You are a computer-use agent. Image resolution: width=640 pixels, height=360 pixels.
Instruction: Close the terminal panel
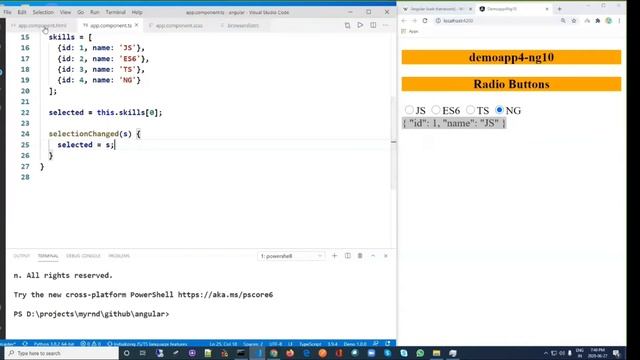pyautogui.click(x=386, y=256)
